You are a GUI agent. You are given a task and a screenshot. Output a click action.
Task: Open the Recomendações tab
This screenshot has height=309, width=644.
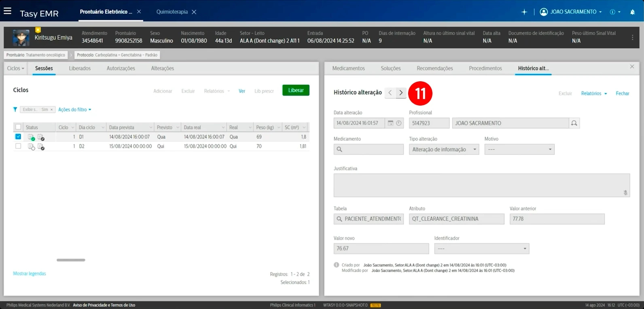tap(435, 68)
